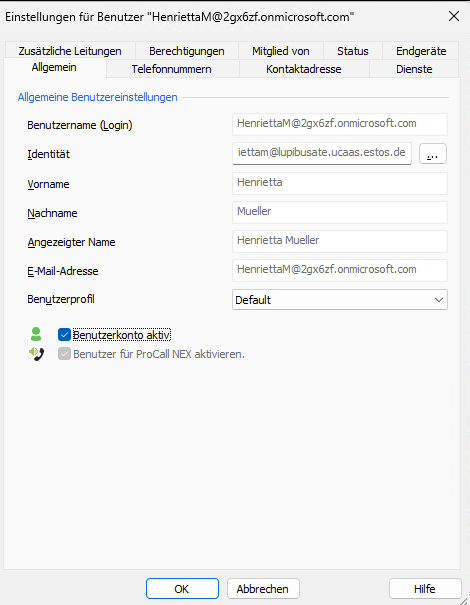Click the Identität input field

coord(322,154)
